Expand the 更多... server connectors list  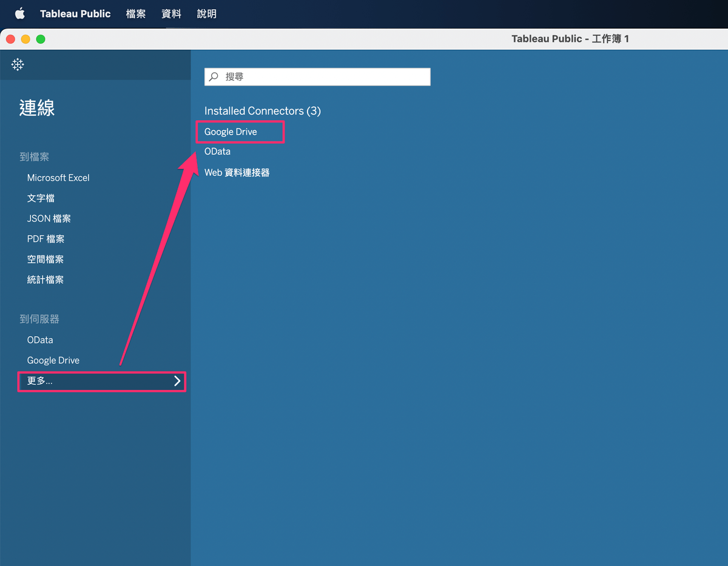102,381
